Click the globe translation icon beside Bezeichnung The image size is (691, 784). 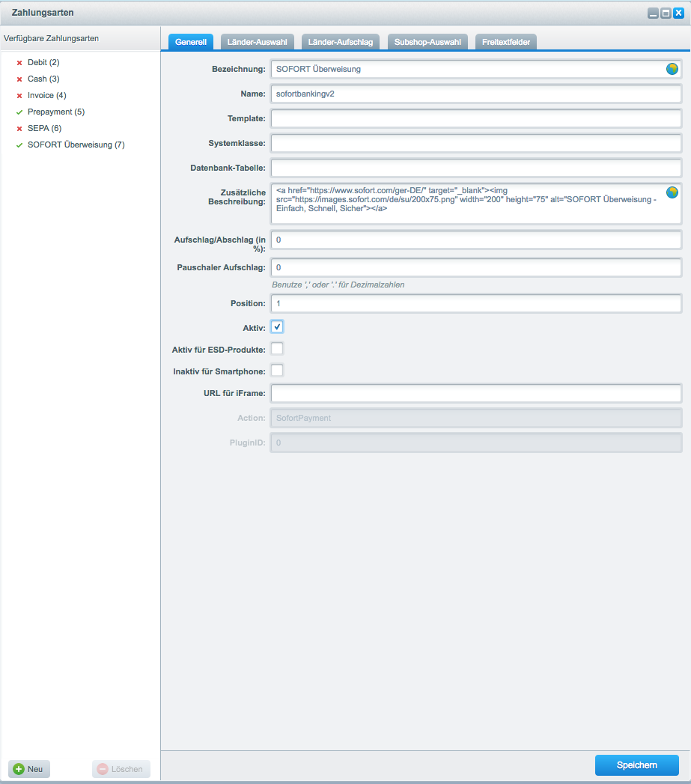[672, 69]
